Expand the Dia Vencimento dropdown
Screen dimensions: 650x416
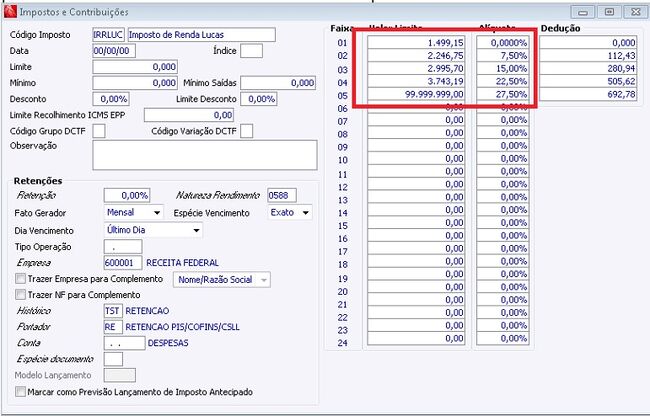click(153, 230)
